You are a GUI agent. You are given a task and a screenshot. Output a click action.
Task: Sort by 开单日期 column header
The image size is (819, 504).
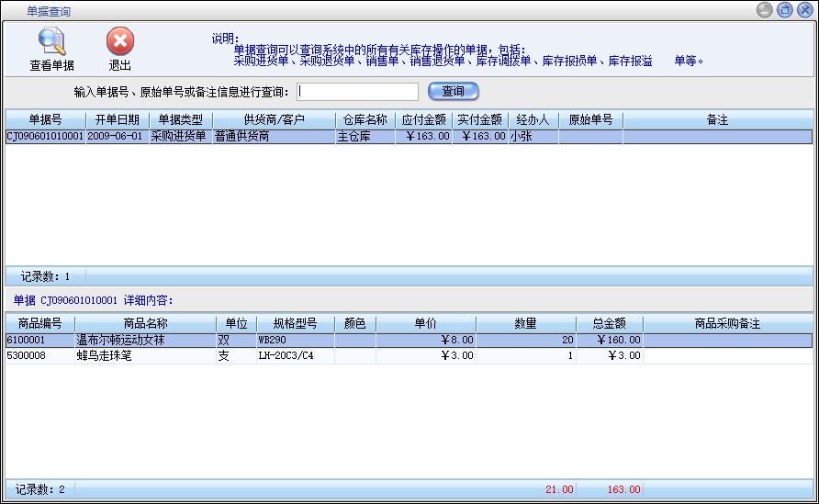point(117,120)
